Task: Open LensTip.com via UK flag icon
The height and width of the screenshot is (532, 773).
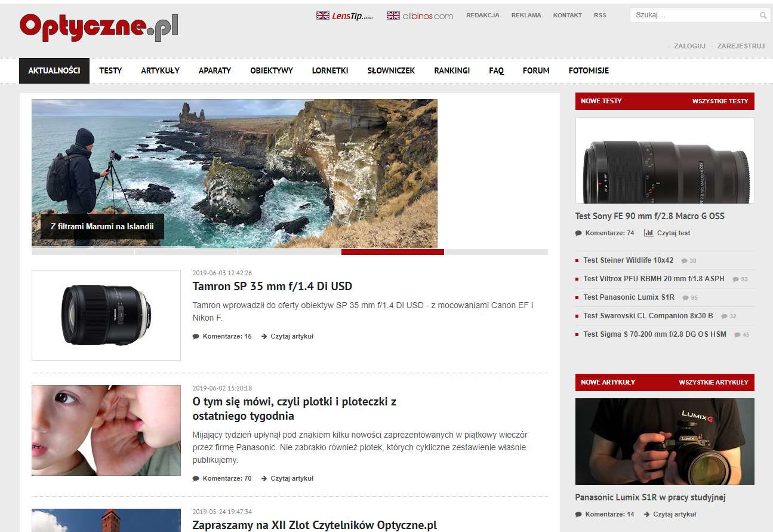Action: point(323,16)
